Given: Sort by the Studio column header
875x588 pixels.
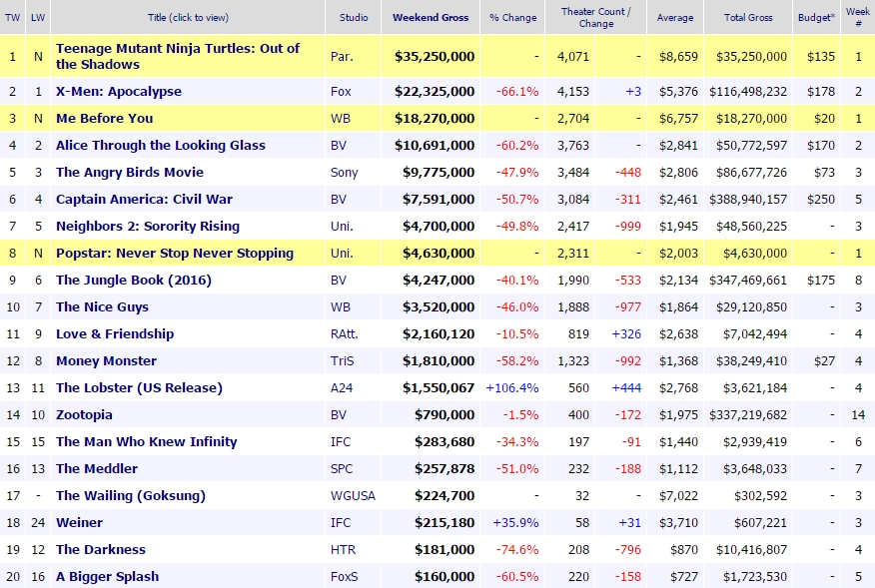Looking at the screenshot, I should click(354, 17).
